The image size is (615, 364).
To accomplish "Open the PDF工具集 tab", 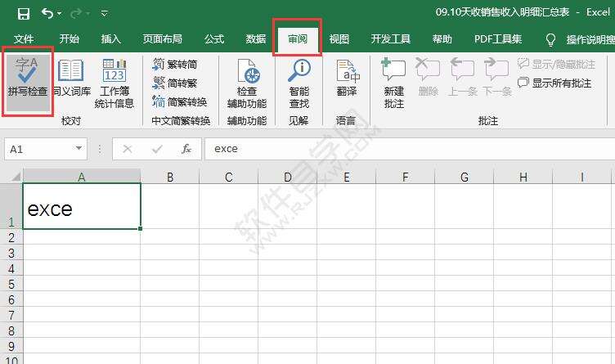I will pos(498,38).
